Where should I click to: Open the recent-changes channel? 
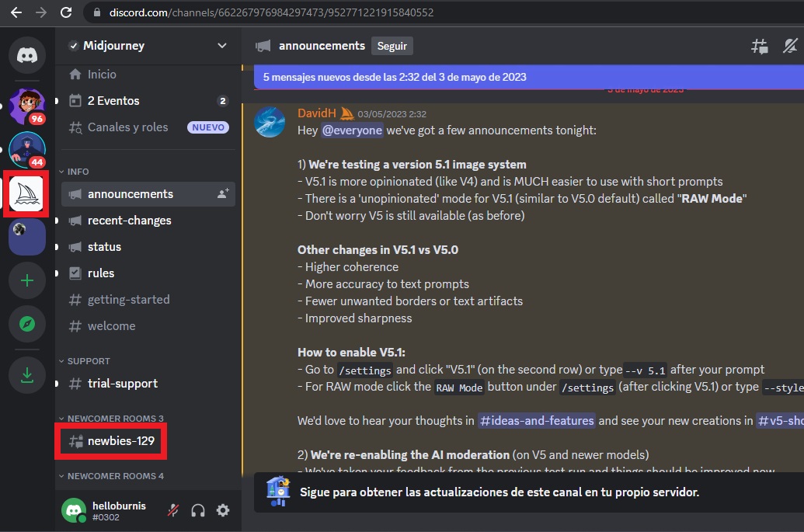(x=148, y=221)
